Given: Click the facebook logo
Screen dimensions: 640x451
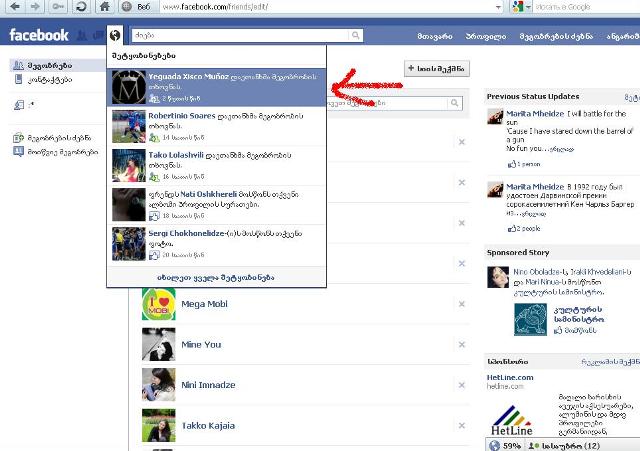Looking at the screenshot, I should coord(39,35).
